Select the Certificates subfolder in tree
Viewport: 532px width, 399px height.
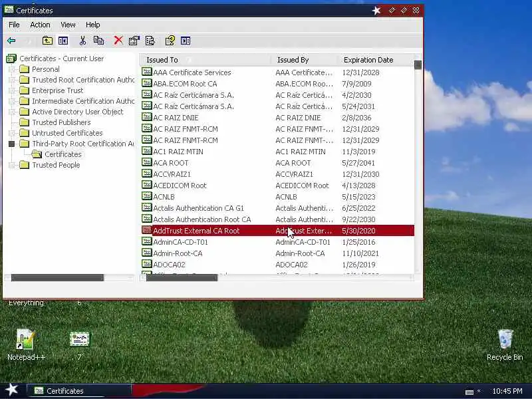(63, 154)
